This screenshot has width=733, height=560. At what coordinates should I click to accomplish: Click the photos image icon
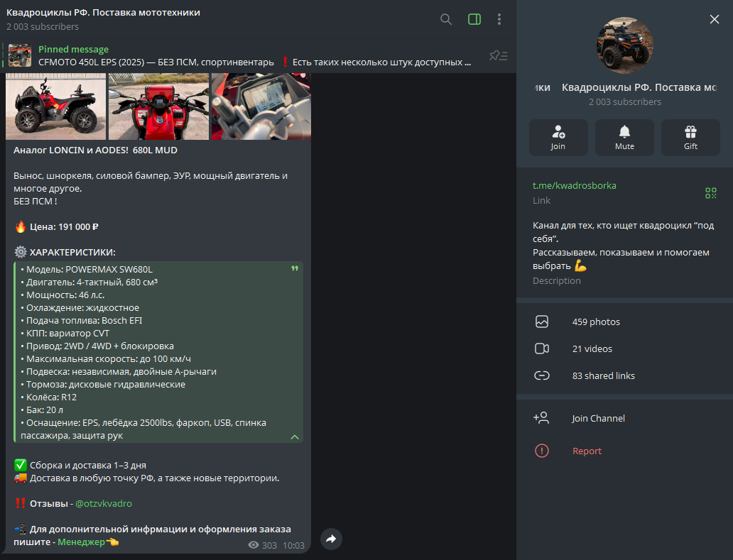coord(542,322)
